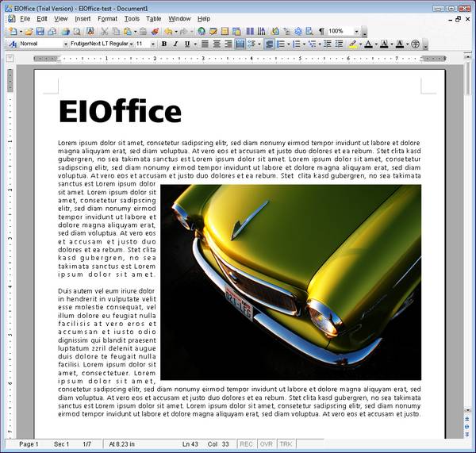
Task: Open the underline style dropdown arrow
Action: pyautogui.click(x=195, y=44)
